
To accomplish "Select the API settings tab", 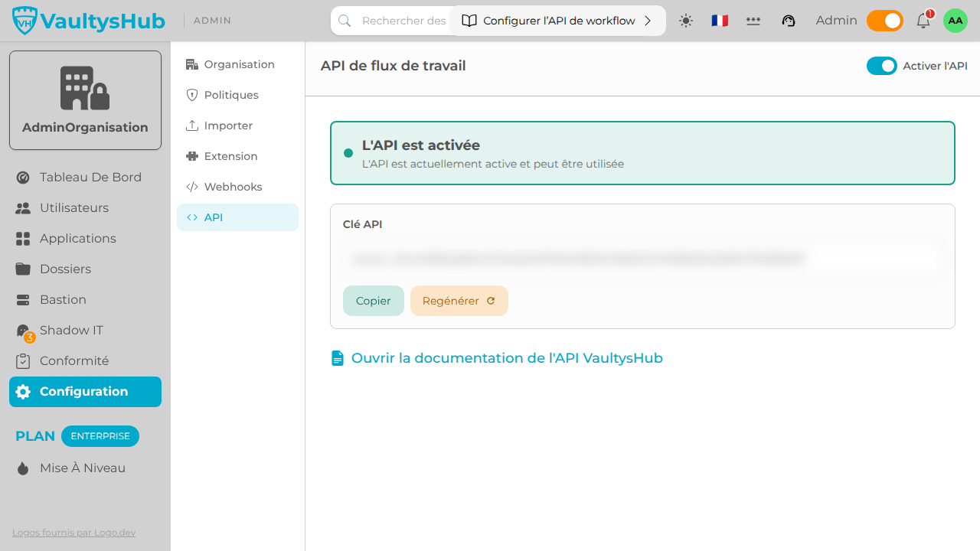I will click(x=237, y=217).
